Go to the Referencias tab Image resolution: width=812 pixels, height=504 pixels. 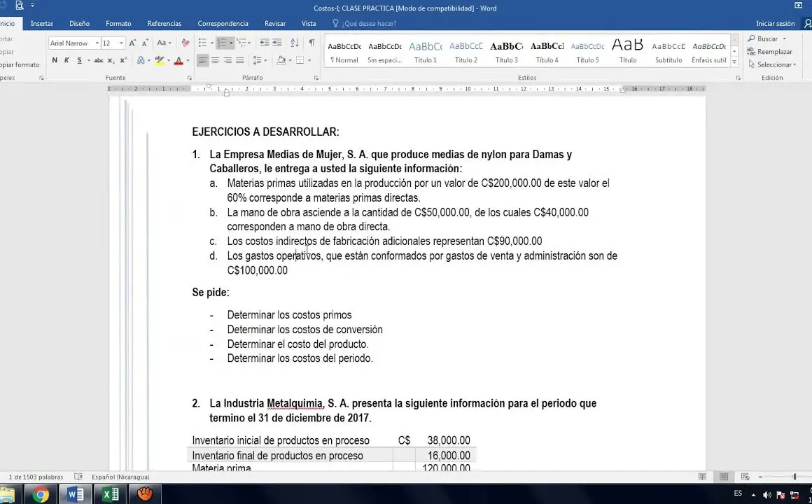tap(164, 23)
